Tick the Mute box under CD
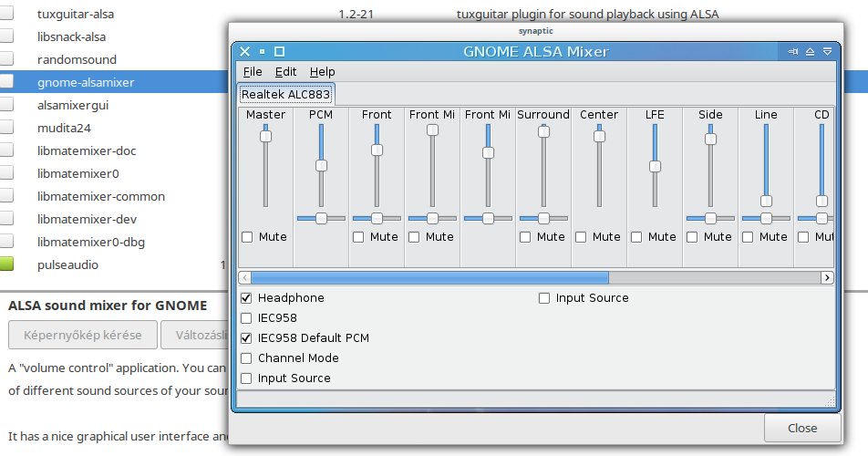 [803, 237]
